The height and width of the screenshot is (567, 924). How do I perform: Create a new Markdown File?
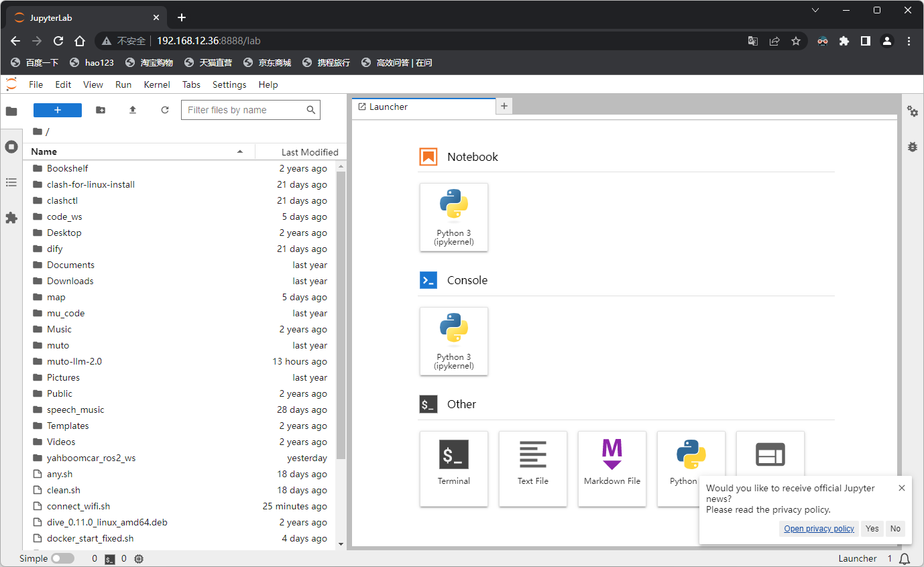click(x=612, y=468)
